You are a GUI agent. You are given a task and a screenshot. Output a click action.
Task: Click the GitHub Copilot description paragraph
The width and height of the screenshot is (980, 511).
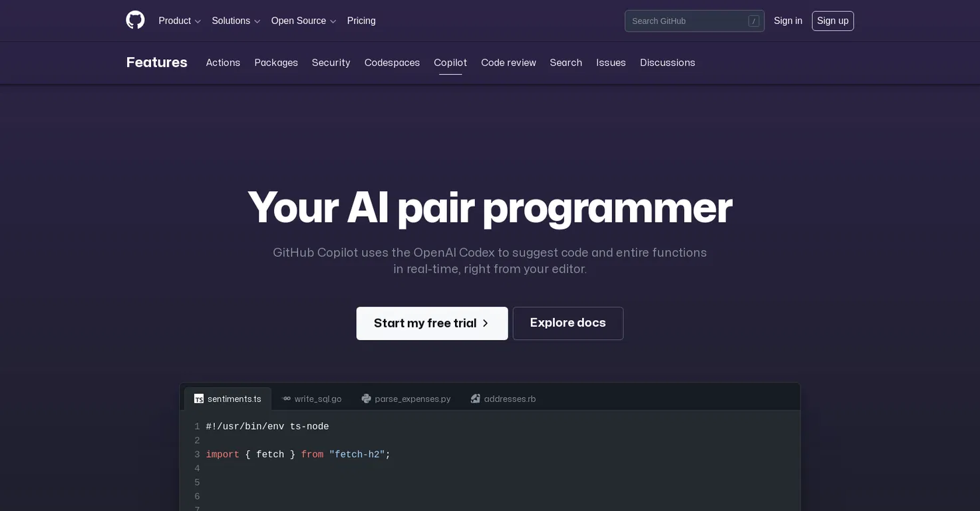tap(490, 261)
